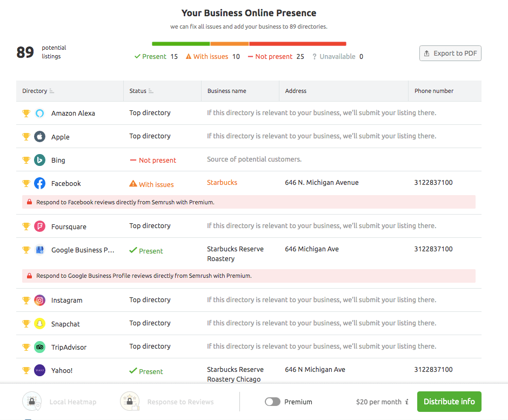Click the Respond to Google Business Profile reviews banner
This screenshot has width=508, height=420.
click(249, 276)
